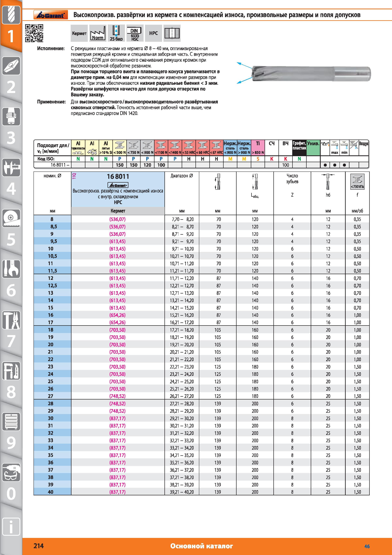Screen dimensions: 392x555
Task: Click the price in the nominal 17 row
Action: 118,322
